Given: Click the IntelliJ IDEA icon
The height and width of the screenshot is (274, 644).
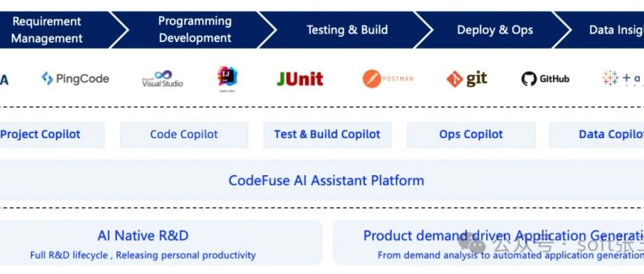Looking at the screenshot, I should pyautogui.click(x=227, y=78).
